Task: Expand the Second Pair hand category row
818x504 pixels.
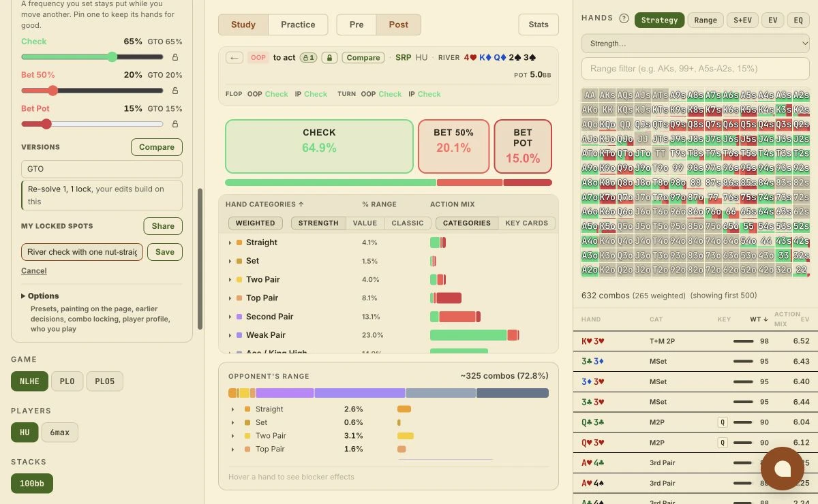Action: [x=230, y=317]
